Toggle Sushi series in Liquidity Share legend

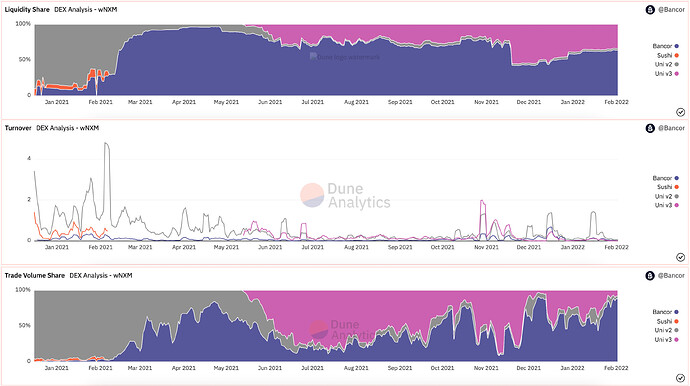(668, 55)
